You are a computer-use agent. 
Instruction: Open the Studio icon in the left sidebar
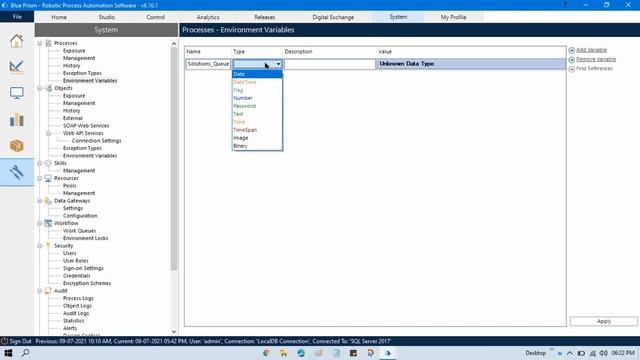pos(16,67)
